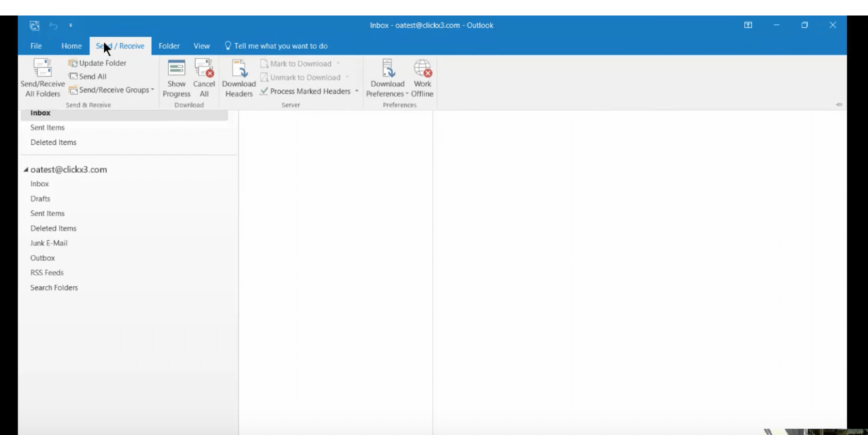Open the RSS Feeds folder

click(x=47, y=273)
